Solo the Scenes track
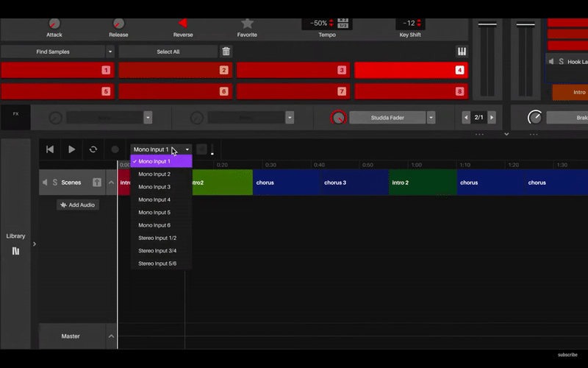588x368 pixels. 55,183
